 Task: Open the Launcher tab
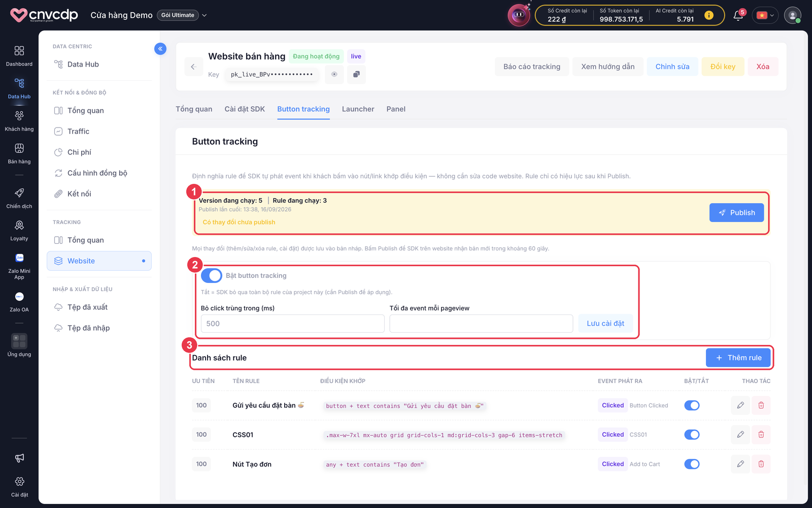coord(358,109)
